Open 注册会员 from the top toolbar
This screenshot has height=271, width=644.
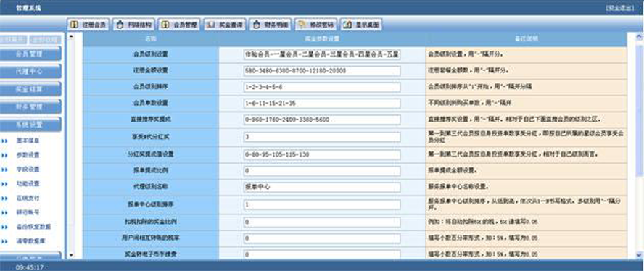click(x=88, y=25)
